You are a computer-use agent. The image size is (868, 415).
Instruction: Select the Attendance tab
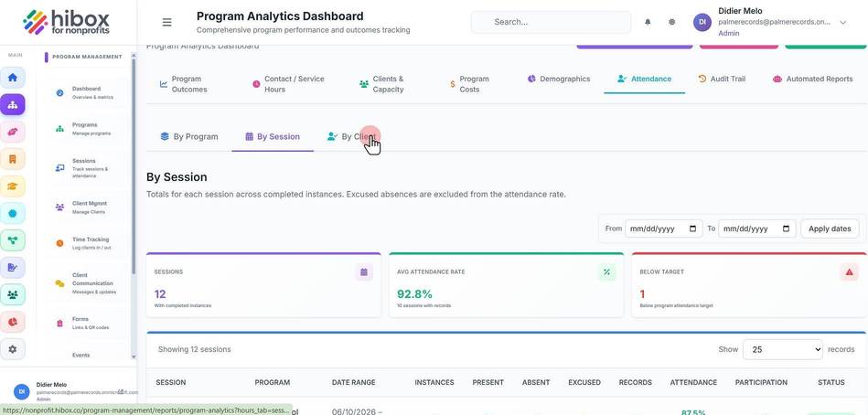coord(644,80)
